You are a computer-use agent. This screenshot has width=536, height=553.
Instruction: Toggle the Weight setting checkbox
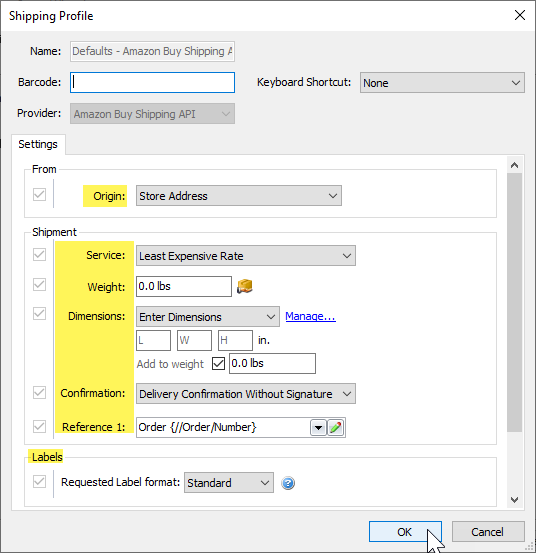(x=39, y=285)
